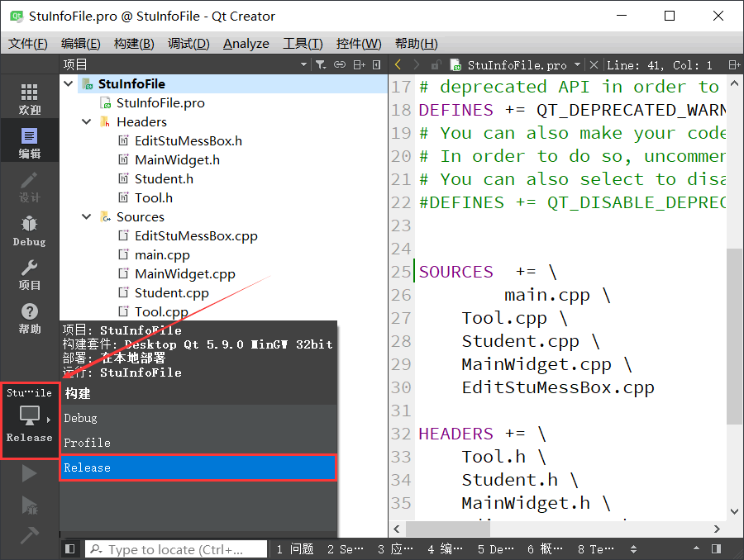This screenshot has height=560, width=744.
Task: Split the project panel view
Action: pyautogui.click(x=360, y=64)
